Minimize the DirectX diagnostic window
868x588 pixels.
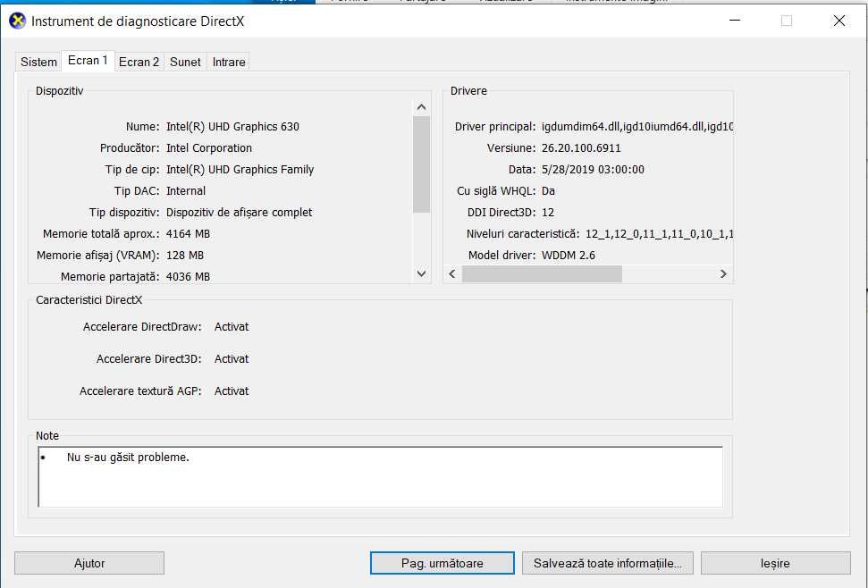coord(735,21)
